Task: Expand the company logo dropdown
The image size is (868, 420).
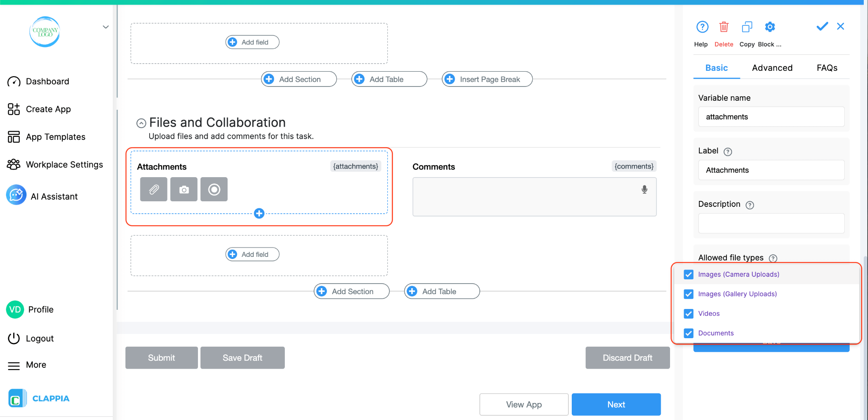Action: coord(105,27)
